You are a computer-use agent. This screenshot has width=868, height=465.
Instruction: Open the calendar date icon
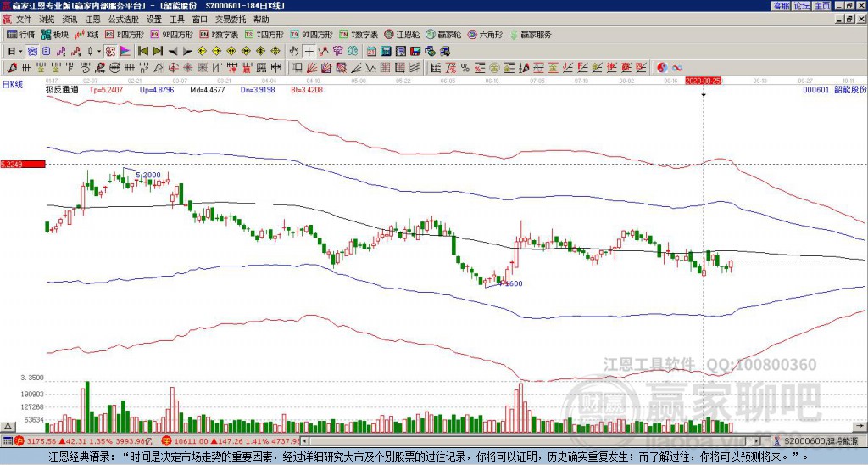coord(371,51)
